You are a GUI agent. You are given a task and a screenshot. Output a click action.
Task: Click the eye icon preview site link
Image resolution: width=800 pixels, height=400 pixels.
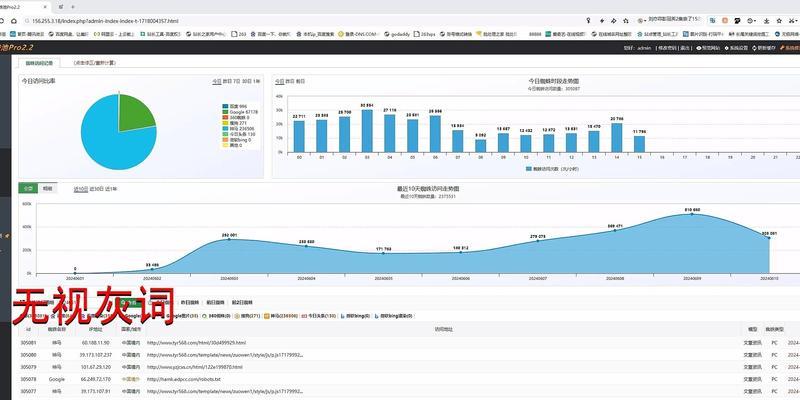(x=708, y=47)
